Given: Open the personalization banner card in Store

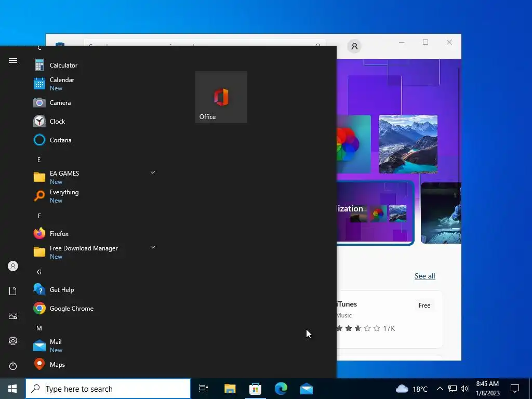Looking at the screenshot, I should tap(375, 212).
